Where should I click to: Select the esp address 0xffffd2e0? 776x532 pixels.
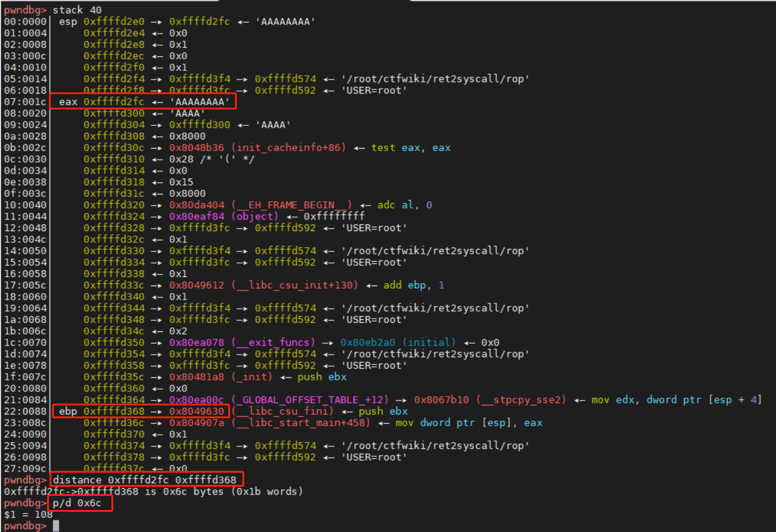click(114, 21)
